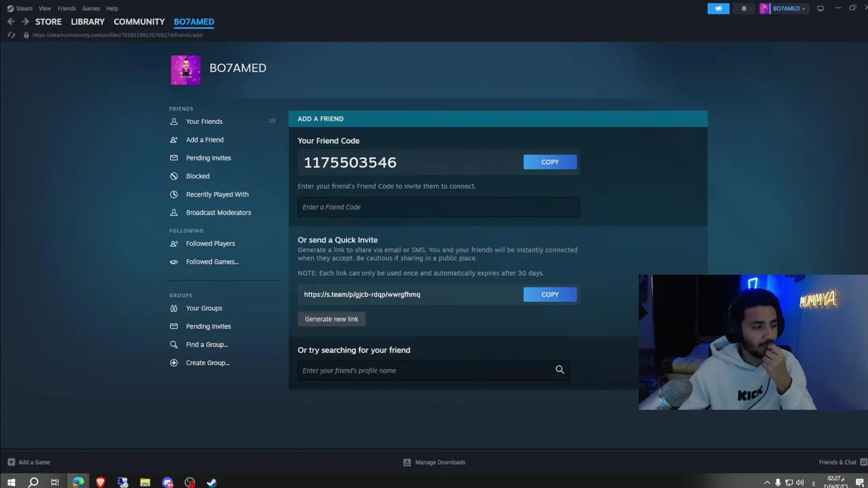This screenshot has width=868, height=488.
Task: Click the search magnifier in friend search
Action: click(x=560, y=370)
